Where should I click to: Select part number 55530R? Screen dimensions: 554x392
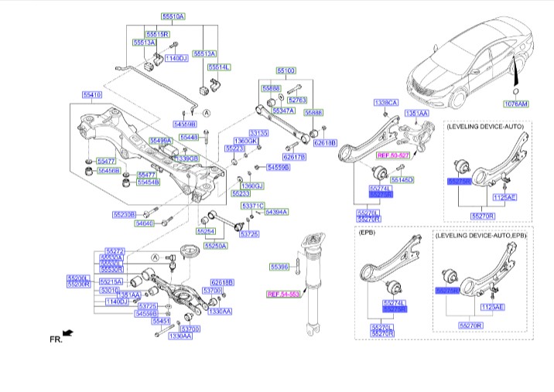[x=111, y=270]
